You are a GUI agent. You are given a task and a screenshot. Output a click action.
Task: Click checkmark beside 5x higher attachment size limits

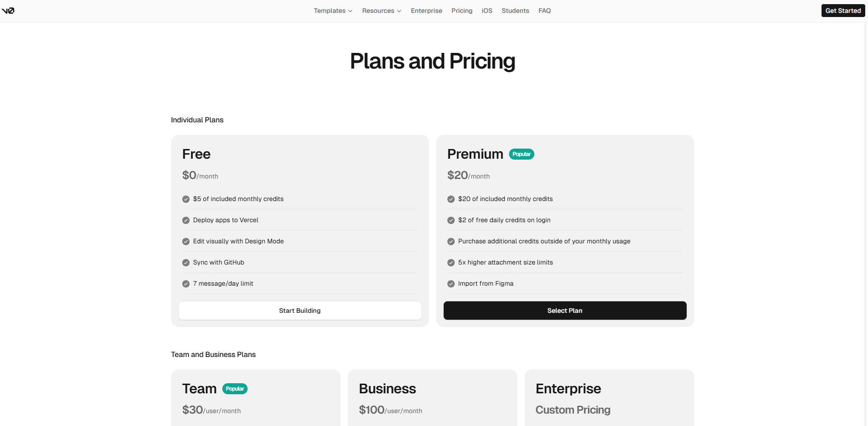451,263
